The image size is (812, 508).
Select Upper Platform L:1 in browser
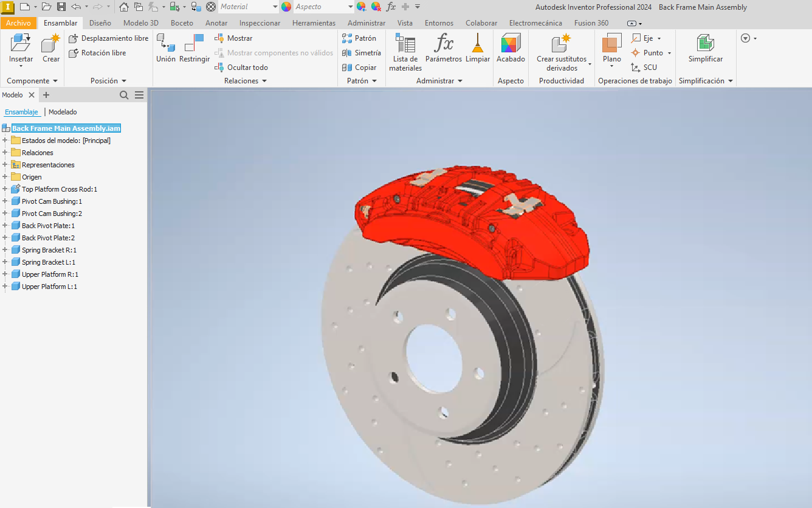(x=50, y=287)
